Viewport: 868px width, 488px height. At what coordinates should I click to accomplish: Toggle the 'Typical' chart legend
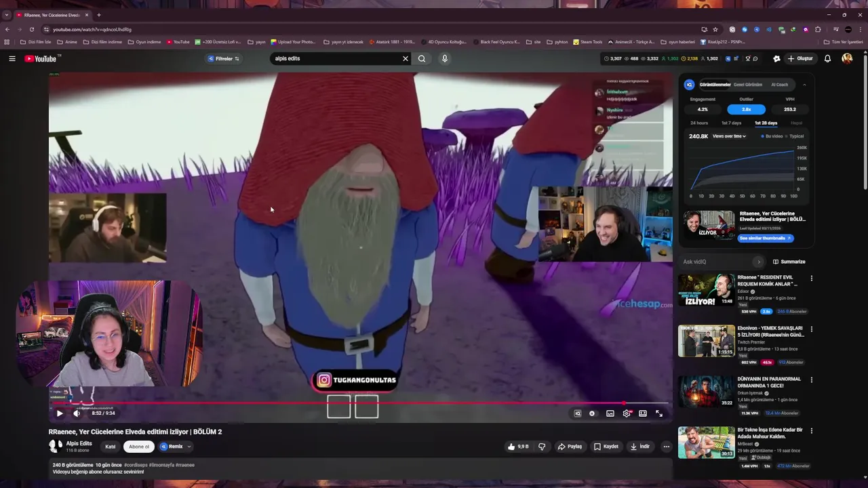coord(795,136)
